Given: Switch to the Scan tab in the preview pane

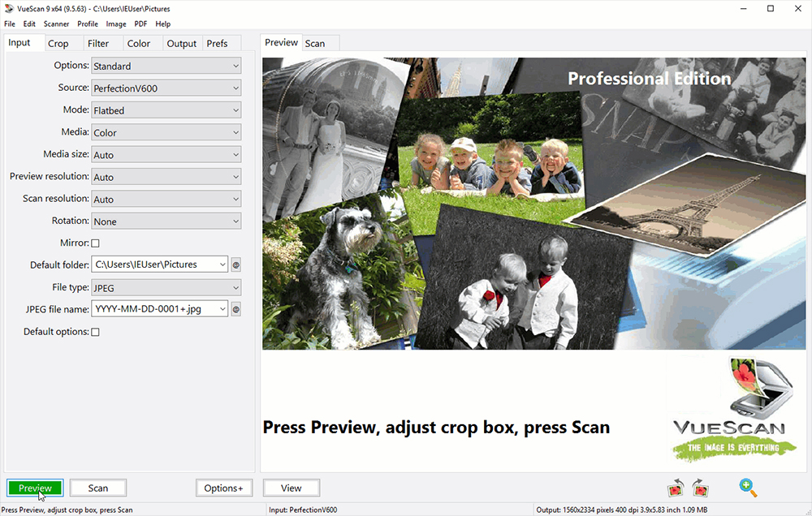Looking at the screenshot, I should click(x=315, y=44).
